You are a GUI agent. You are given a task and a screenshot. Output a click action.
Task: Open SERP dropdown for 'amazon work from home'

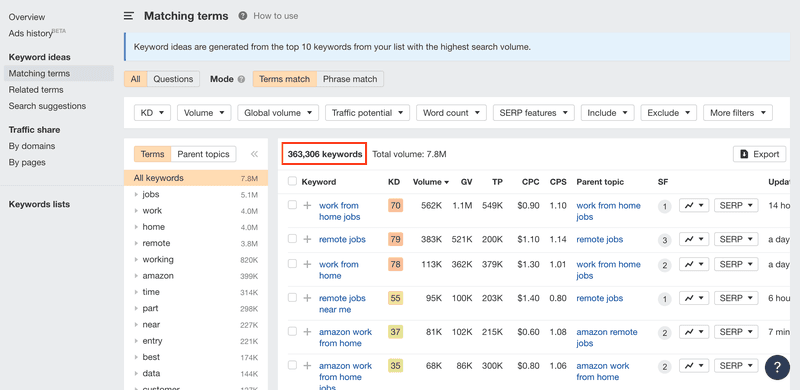point(736,332)
